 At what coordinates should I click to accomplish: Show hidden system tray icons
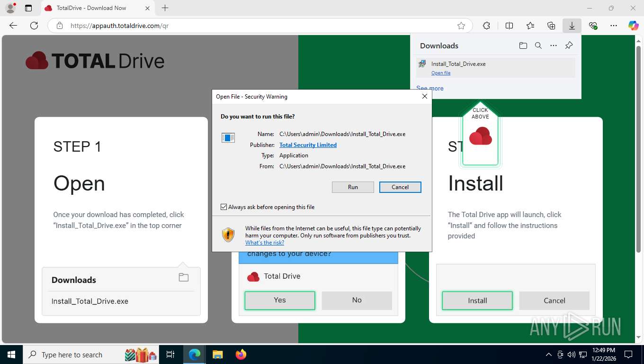[549, 355]
